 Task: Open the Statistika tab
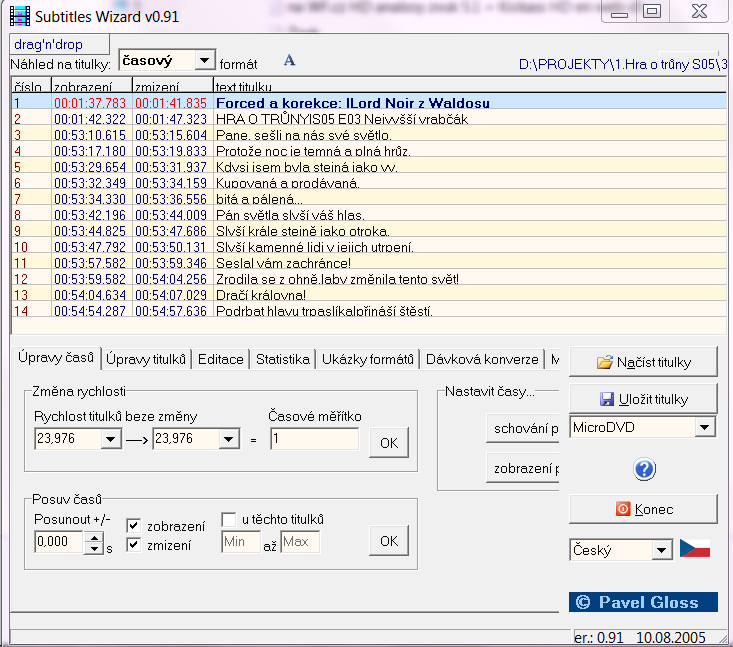(x=282, y=359)
